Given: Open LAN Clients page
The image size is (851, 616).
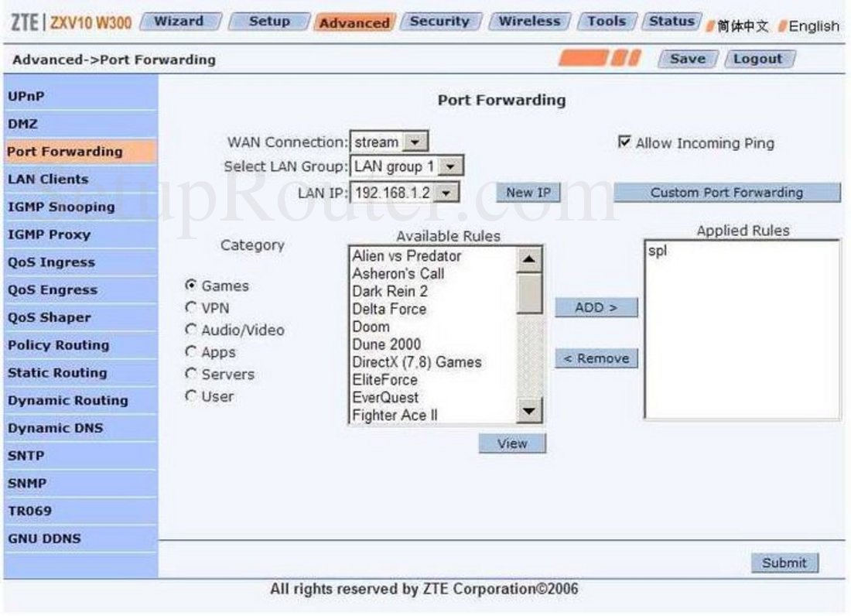Looking at the screenshot, I should point(80,180).
